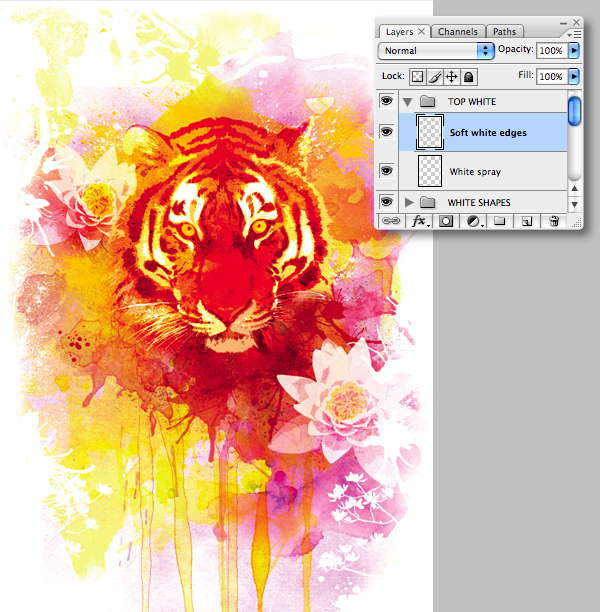600x612 pixels.
Task: Click the layers list scroll up arrow
Action: tap(574, 188)
